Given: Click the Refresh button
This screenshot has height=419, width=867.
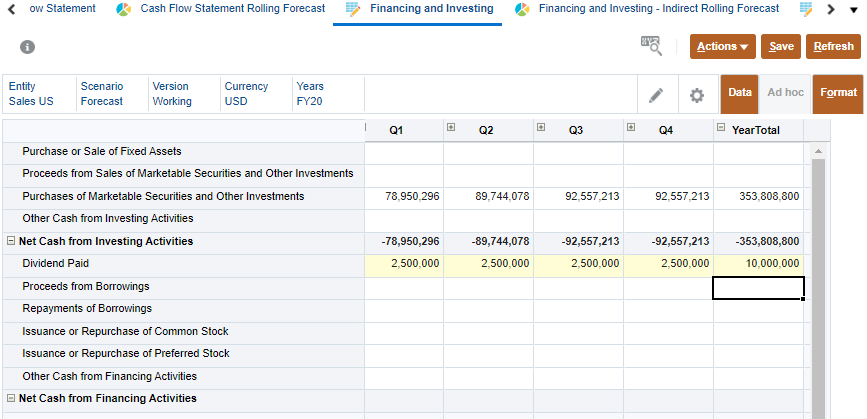Looking at the screenshot, I should click(833, 46).
